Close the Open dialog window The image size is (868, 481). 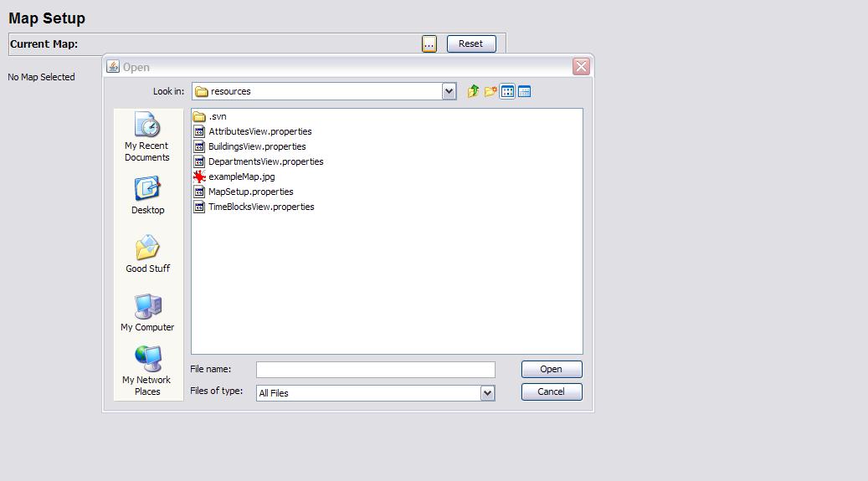581,67
